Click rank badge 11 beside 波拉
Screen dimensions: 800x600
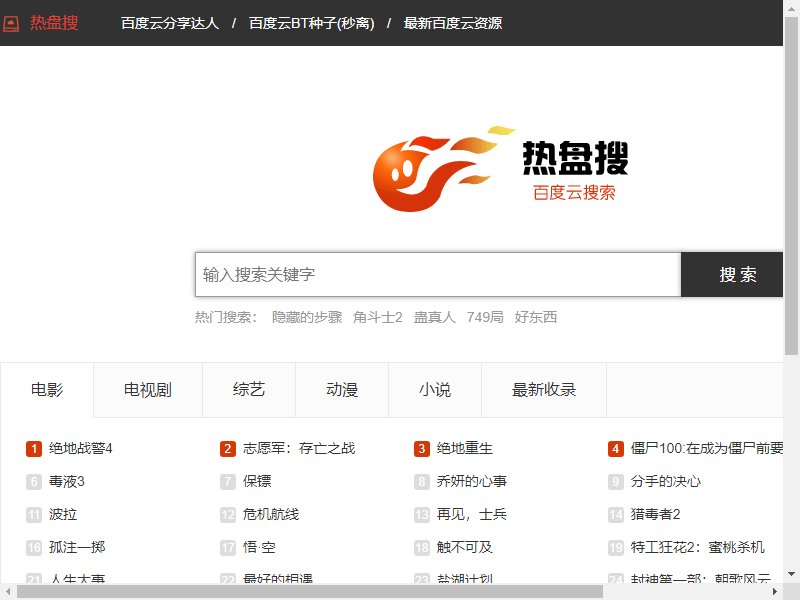(x=34, y=515)
